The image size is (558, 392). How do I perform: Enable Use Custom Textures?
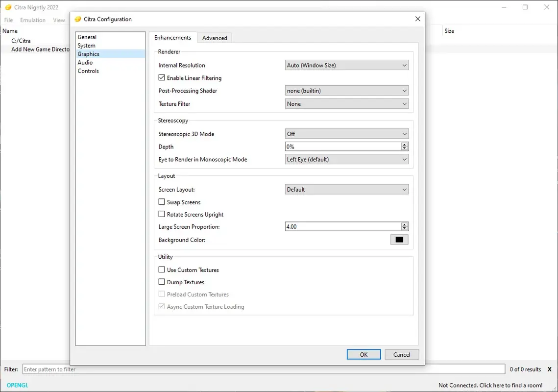point(162,269)
